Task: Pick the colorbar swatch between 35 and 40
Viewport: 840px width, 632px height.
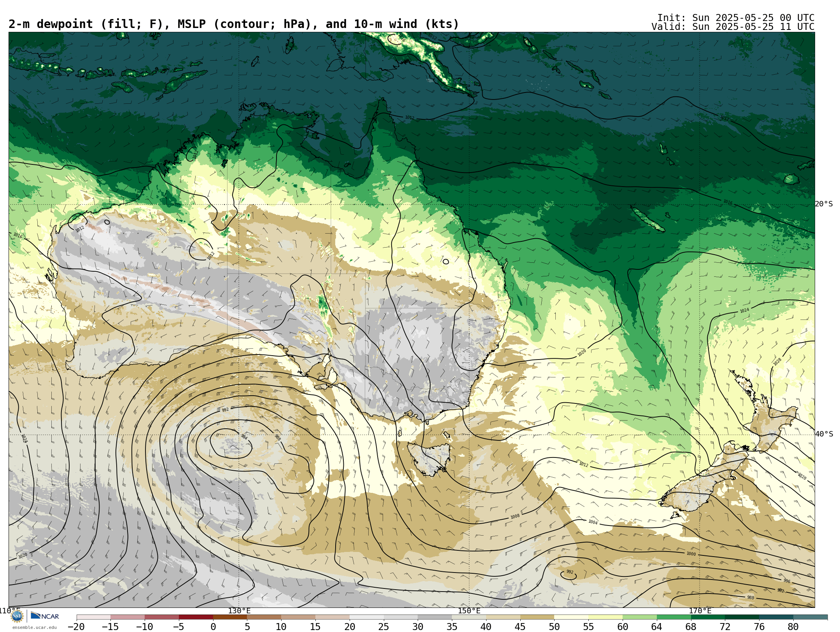Action: [469, 617]
